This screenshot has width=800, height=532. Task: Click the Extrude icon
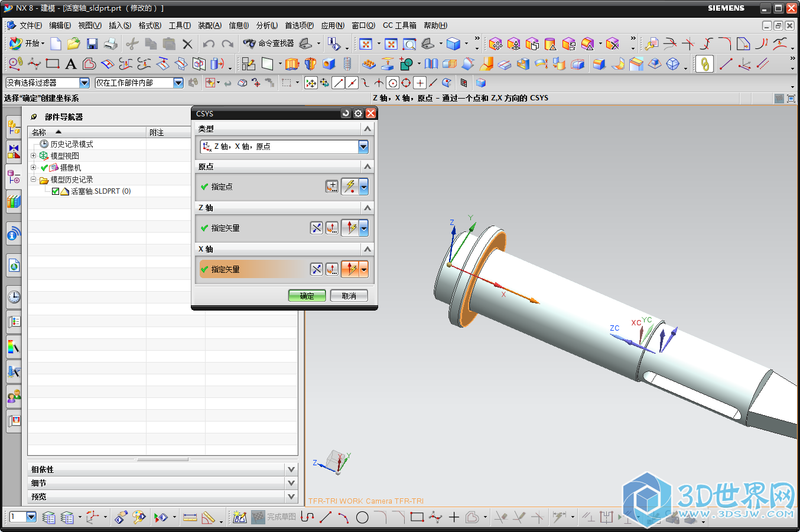pos(292,64)
